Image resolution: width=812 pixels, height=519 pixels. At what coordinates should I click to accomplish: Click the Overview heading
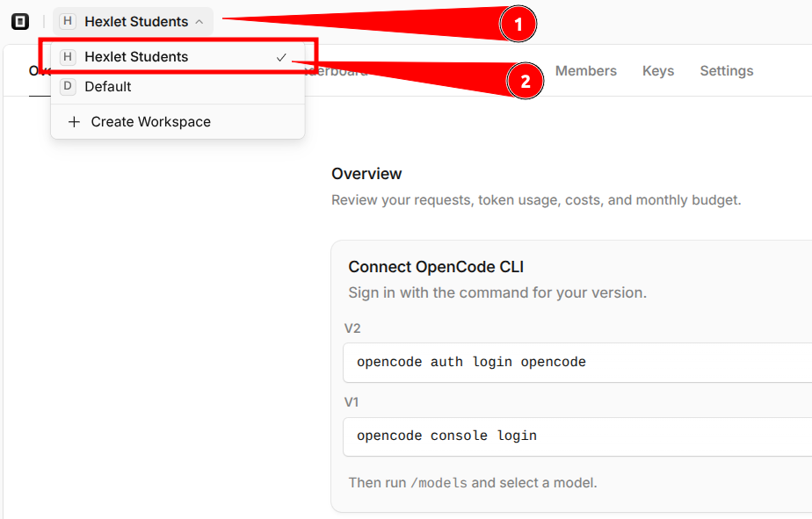(366, 174)
